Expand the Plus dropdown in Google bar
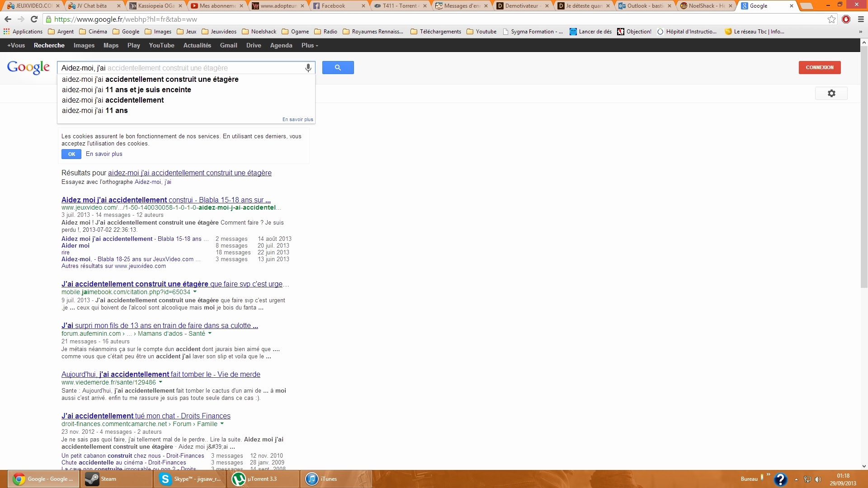The width and height of the screenshot is (868, 488). [x=310, y=45]
